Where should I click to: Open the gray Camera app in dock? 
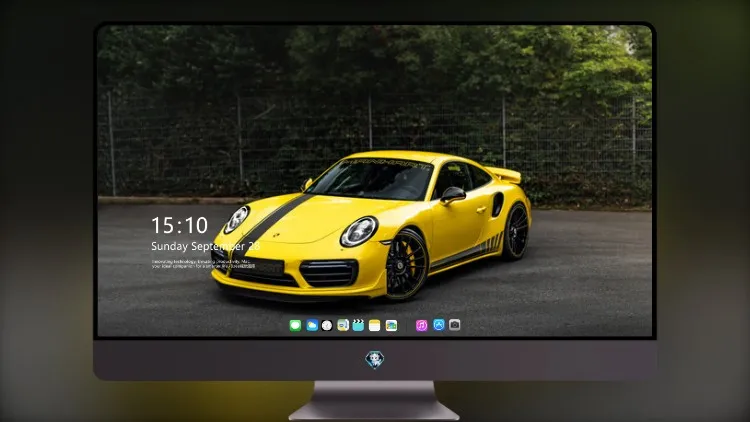coord(454,325)
